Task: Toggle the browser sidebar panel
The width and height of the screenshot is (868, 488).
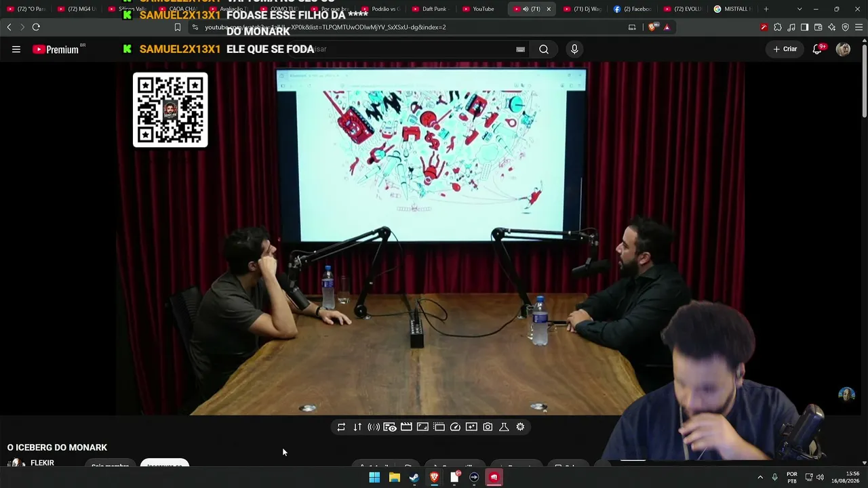Action: tap(804, 27)
